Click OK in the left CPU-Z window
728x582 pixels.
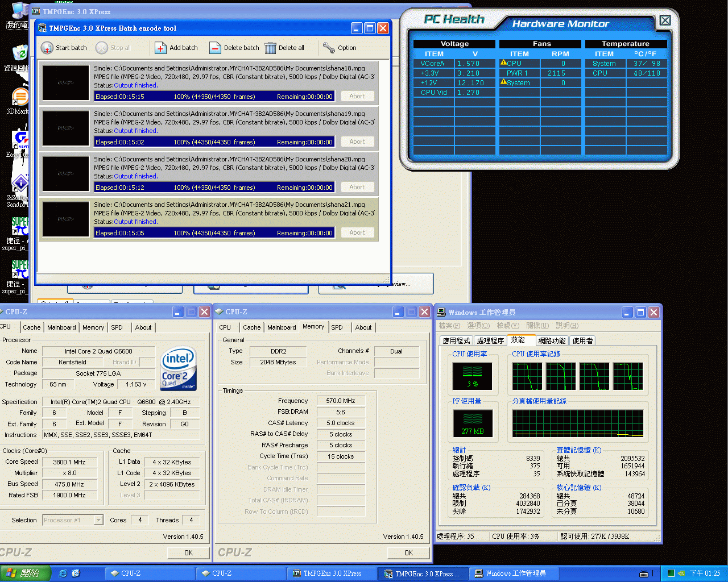pyautogui.click(x=188, y=552)
